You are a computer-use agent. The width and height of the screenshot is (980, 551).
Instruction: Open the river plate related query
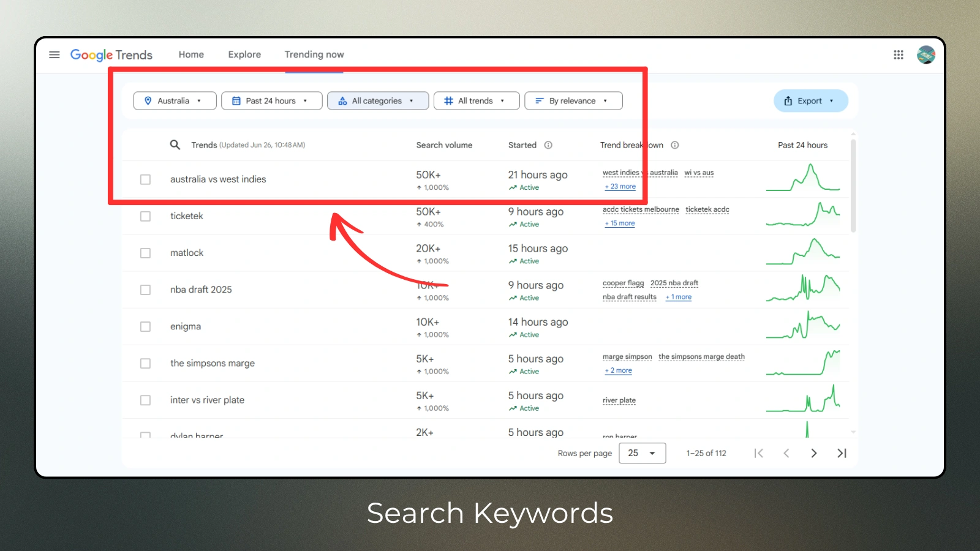pyautogui.click(x=619, y=400)
